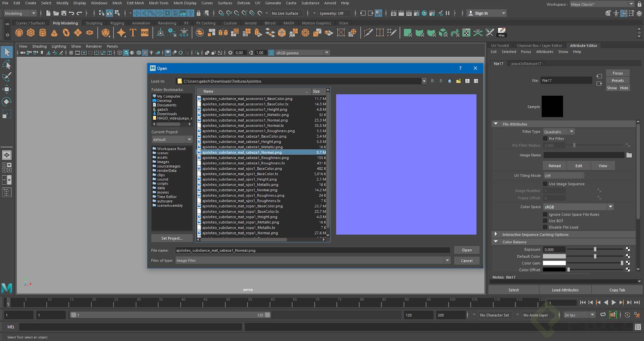Click Exposure map connection checker button
Image resolution: width=644 pixels, height=341 pixels.
(628, 249)
